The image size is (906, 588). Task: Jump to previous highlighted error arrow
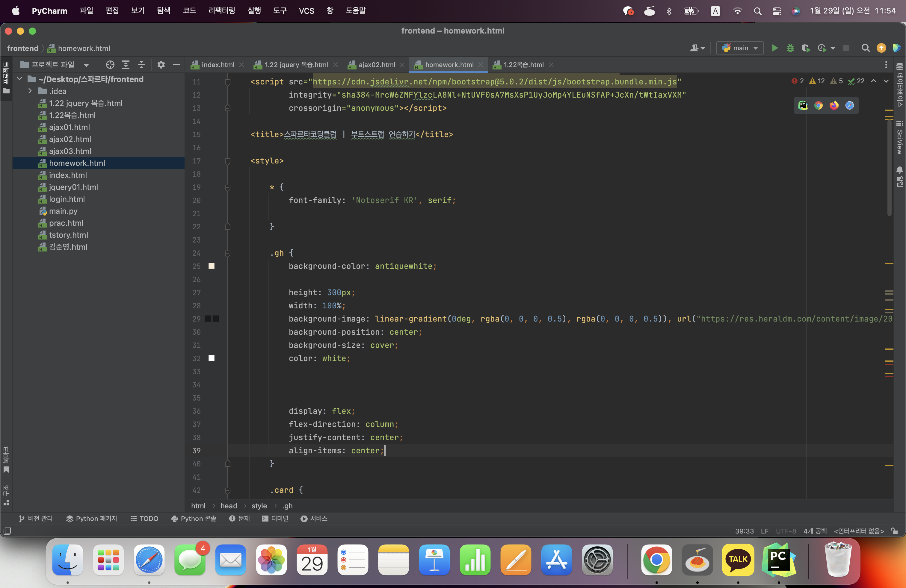click(x=874, y=81)
